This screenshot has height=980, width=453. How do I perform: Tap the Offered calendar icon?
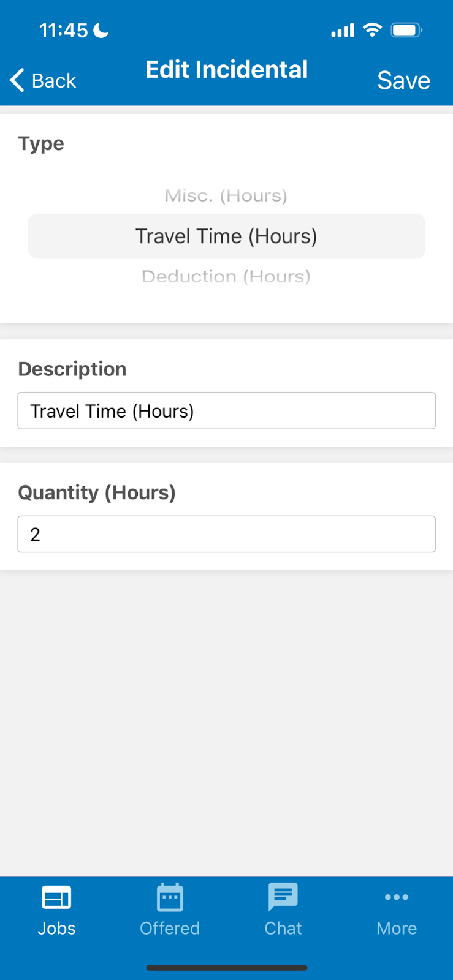coord(170,898)
